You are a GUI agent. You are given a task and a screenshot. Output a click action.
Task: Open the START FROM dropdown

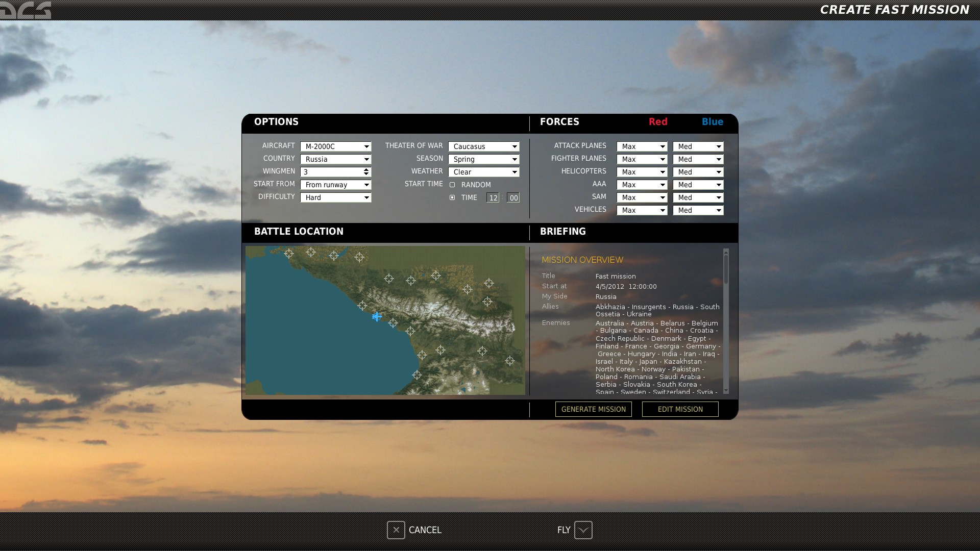click(336, 185)
